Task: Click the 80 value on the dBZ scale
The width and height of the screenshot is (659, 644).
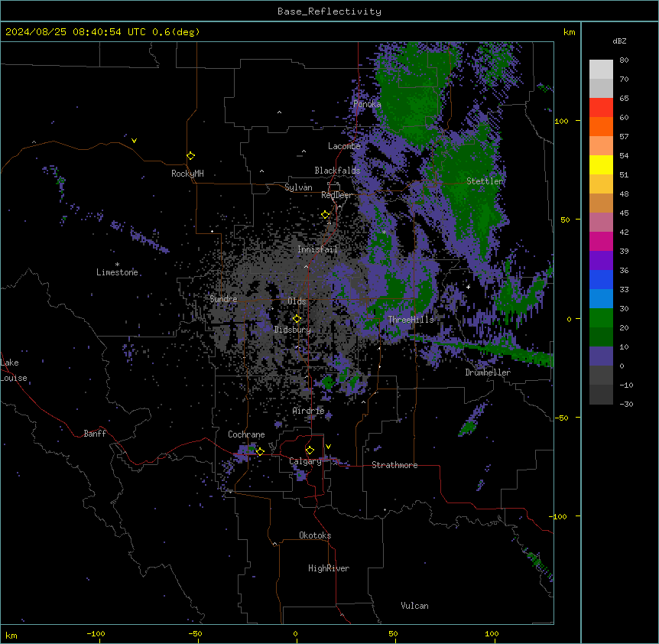Action: [624, 60]
